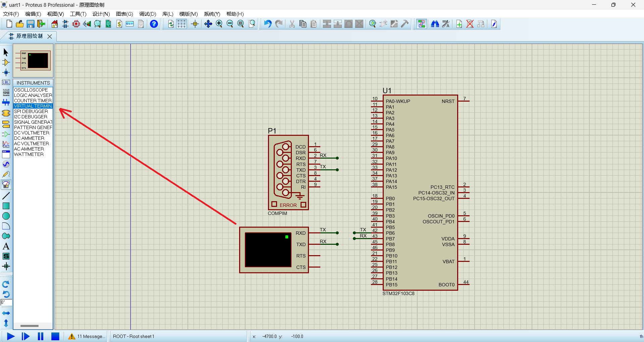Viewport: 644px width, 342px height.
Task: Click the Block Delete icon
Action: click(359, 24)
